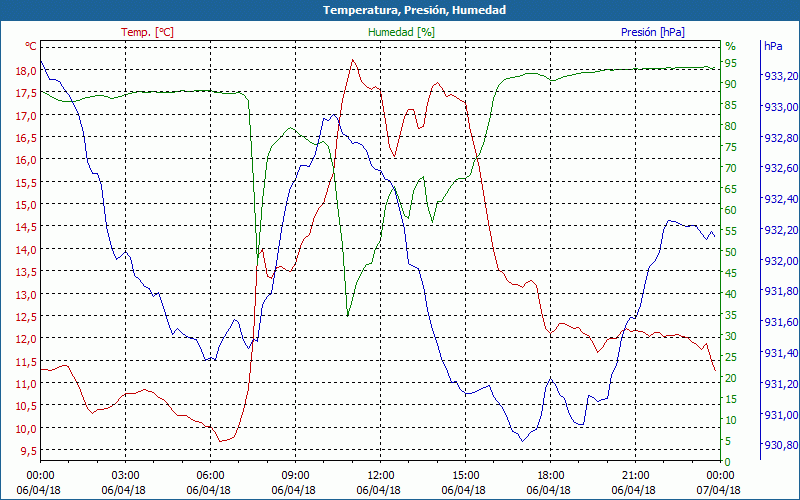Click the '60' humidity axis value
The image size is (800, 500).
[731, 210]
